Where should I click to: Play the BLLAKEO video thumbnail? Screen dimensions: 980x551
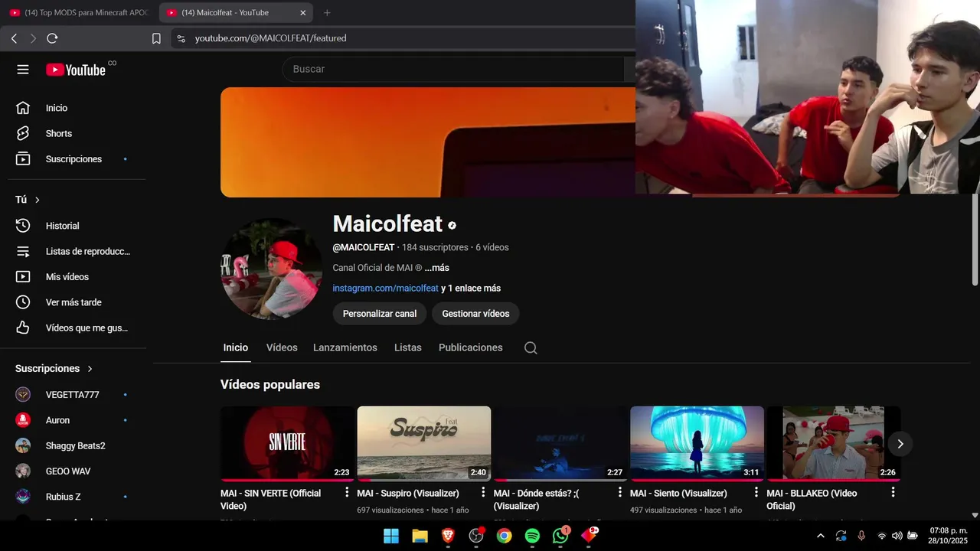pyautogui.click(x=833, y=444)
